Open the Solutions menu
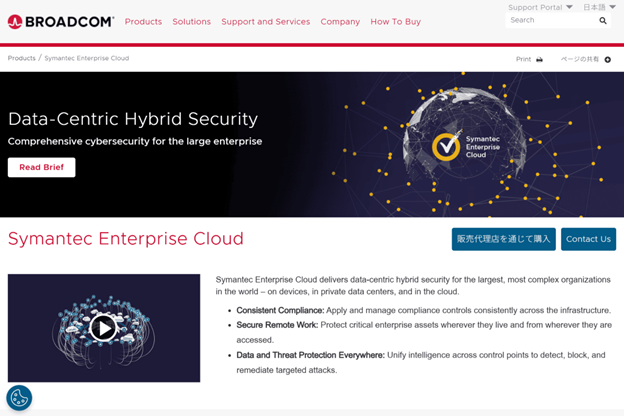This screenshot has width=624, height=416. pyautogui.click(x=191, y=21)
